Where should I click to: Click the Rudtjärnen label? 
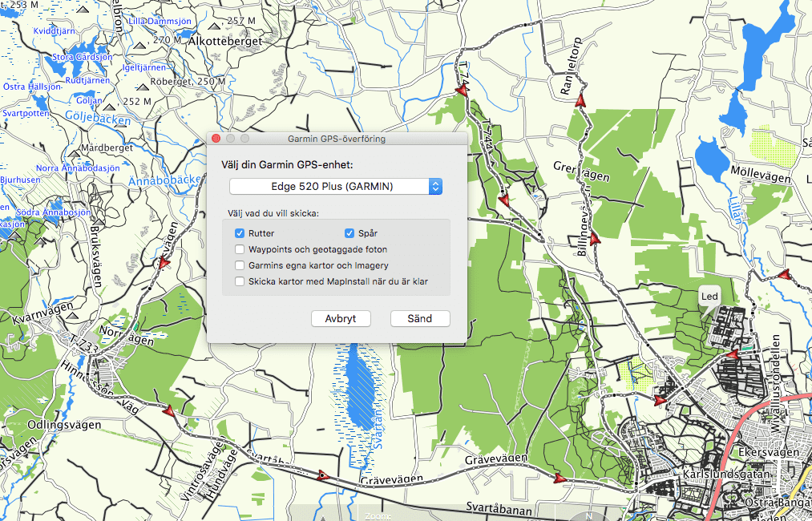click(87, 80)
